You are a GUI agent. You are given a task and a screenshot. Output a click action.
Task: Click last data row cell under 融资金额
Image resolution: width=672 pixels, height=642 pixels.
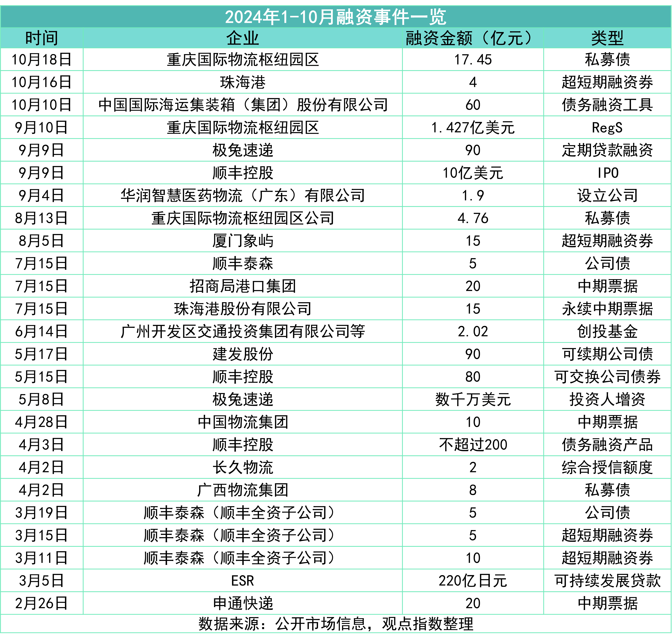coord(473,603)
